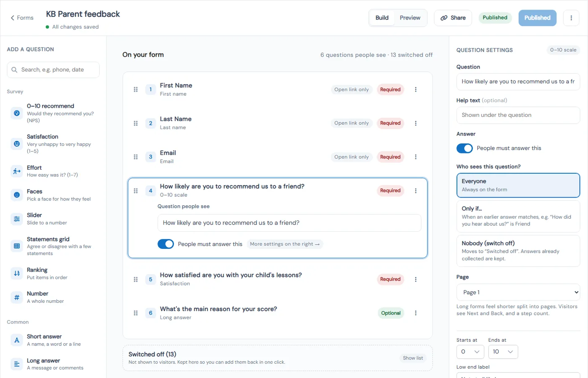Grab the drag handle of Last Name row
588x378 pixels.
[x=136, y=123]
